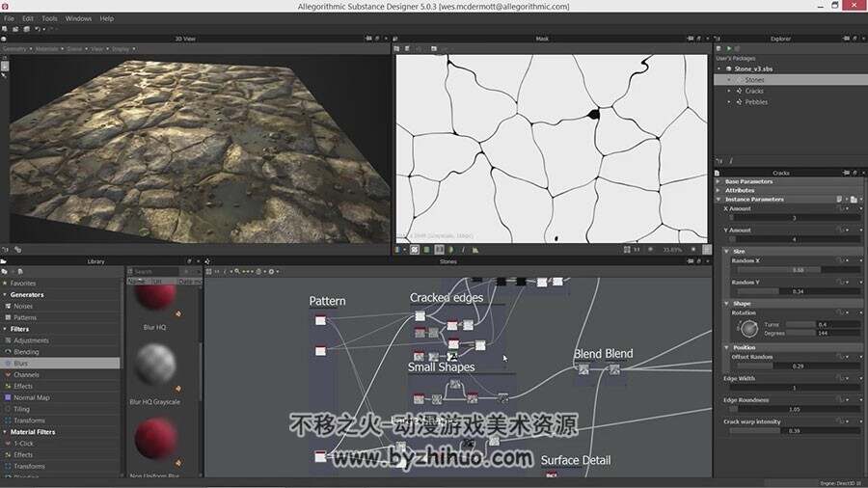Image resolution: width=868 pixels, height=488 pixels.
Task: Adjust the Random X slider
Action: [x=797, y=270]
